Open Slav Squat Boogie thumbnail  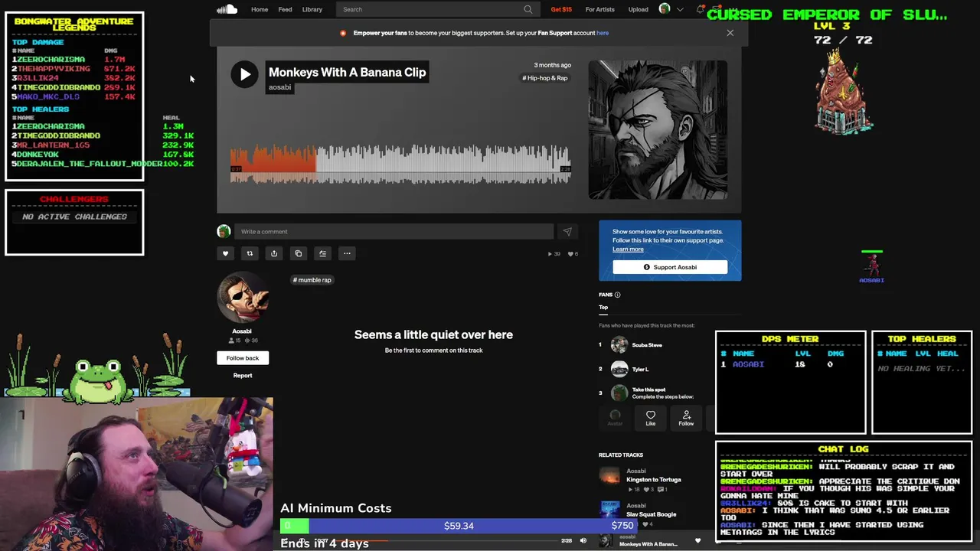tap(609, 510)
